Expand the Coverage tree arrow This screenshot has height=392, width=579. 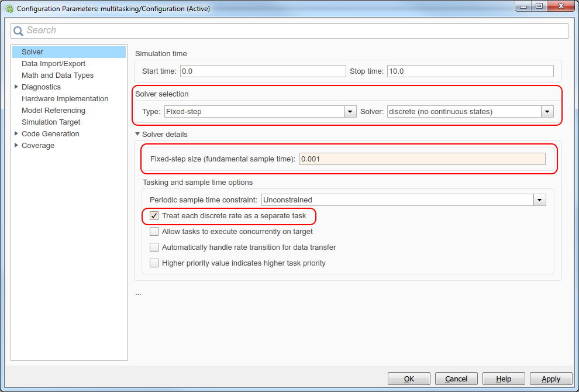click(x=16, y=145)
